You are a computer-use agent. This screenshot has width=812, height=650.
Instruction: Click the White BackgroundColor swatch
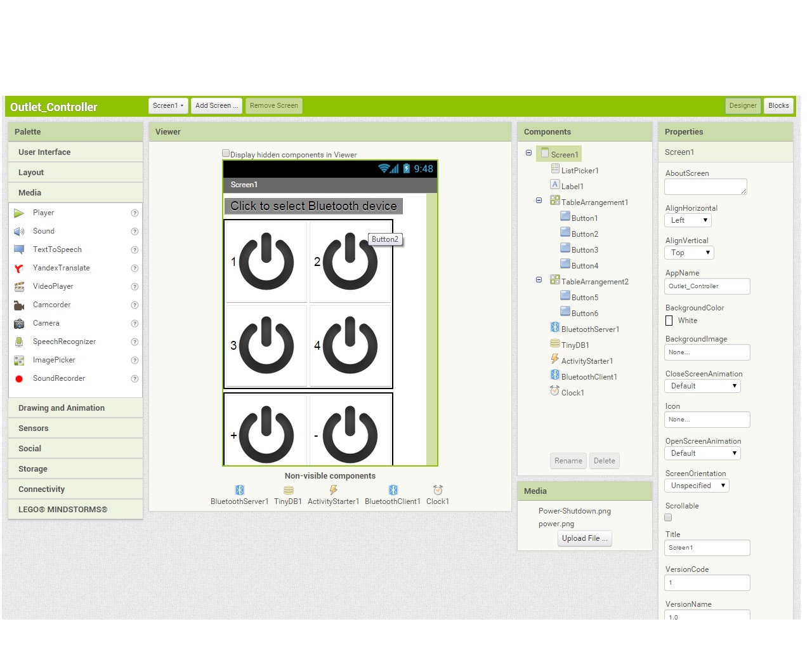(x=669, y=321)
